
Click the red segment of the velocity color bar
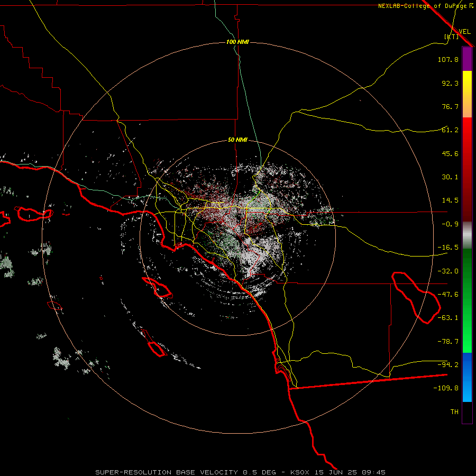(x=467, y=169)
